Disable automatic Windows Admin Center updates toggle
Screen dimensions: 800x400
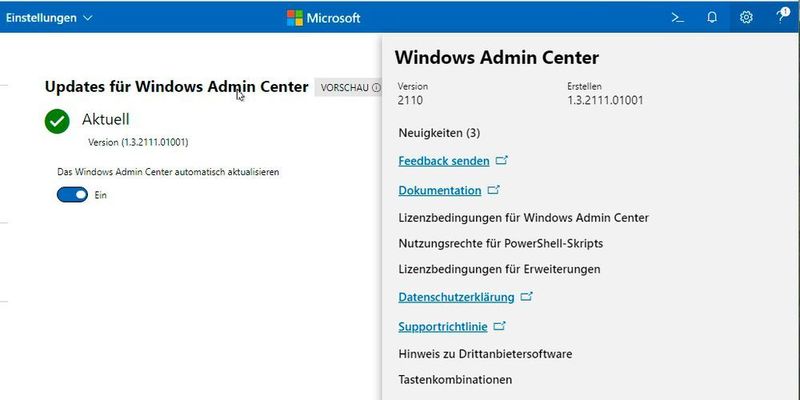point(72,195)
